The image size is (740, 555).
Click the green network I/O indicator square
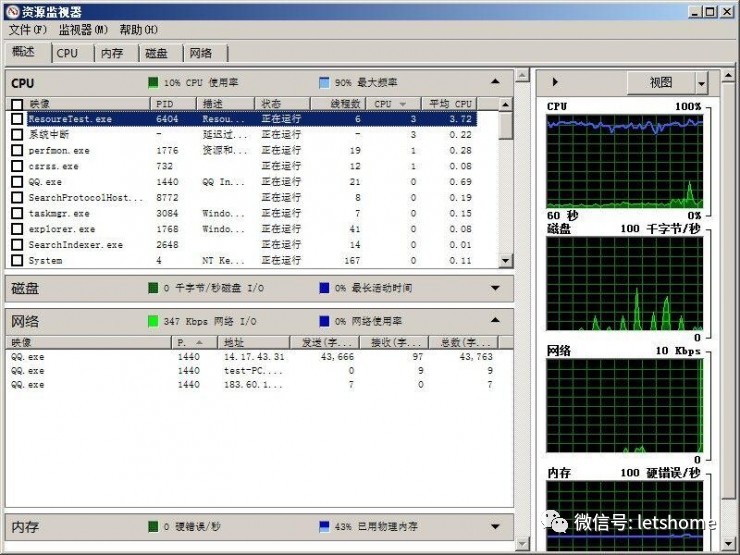click(153, 321)
